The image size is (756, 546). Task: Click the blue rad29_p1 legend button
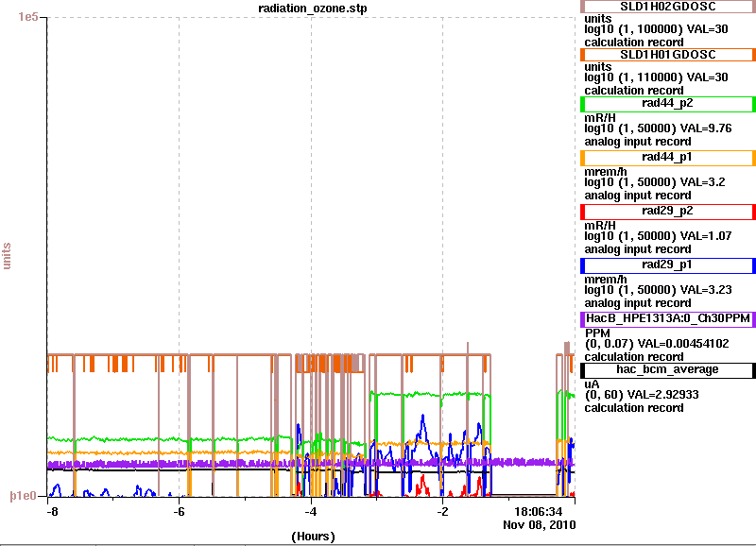tap(668, 265)
